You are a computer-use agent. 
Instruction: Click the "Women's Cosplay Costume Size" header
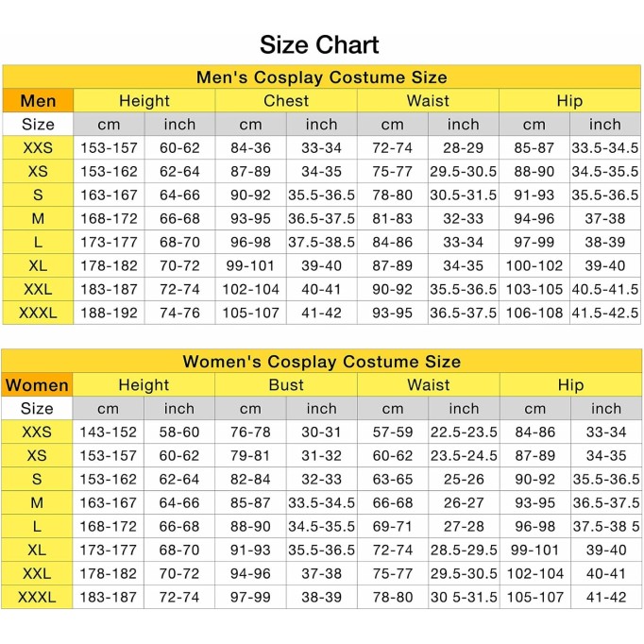[321, 362]
